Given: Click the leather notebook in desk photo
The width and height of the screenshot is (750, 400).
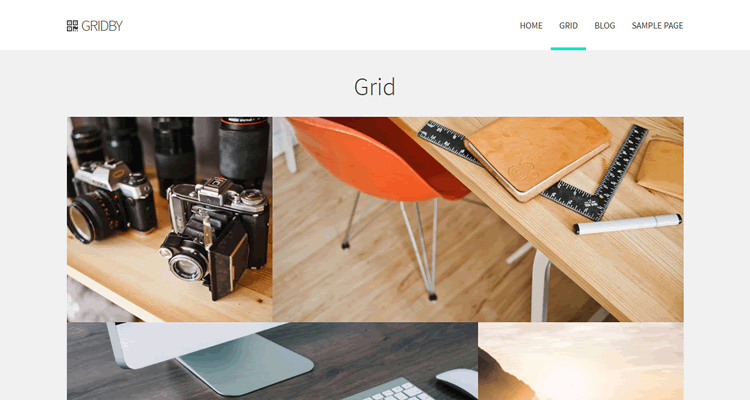Looking at the screenshot, I should pyautogui.click(x=538, y=156).
